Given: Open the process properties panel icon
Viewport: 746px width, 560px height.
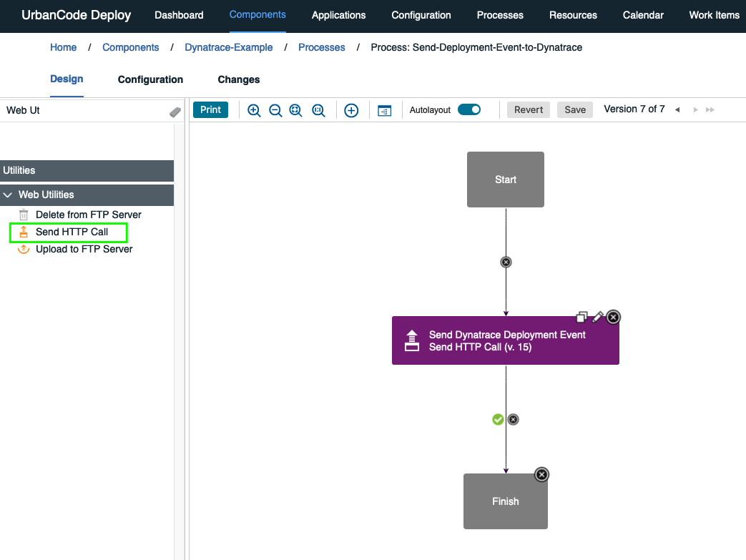Looking at the screenshot, I should [385, 110].
